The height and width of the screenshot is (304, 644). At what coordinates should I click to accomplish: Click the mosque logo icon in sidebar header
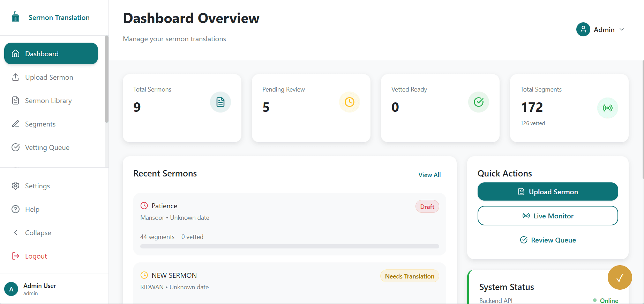coord(16,17)
